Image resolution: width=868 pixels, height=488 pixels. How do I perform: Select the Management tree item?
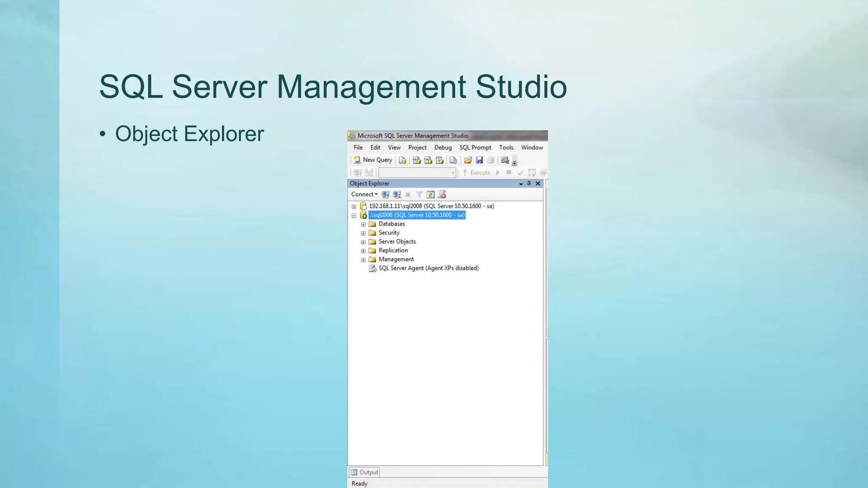[396, 260]
